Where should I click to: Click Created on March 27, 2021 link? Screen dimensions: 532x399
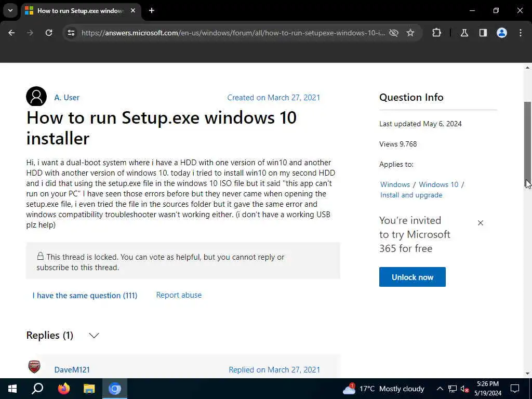click(x=273, y=98)
